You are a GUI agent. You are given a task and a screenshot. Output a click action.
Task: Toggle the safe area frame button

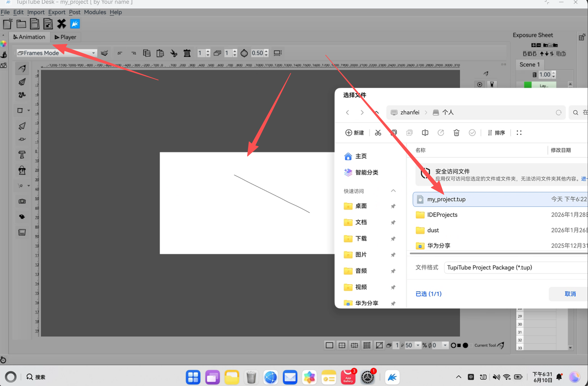coord(354,345)
